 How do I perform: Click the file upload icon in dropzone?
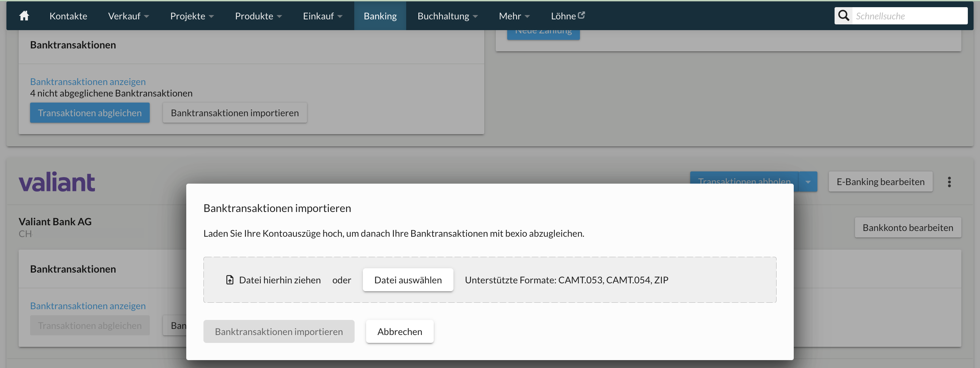[230, 280]
